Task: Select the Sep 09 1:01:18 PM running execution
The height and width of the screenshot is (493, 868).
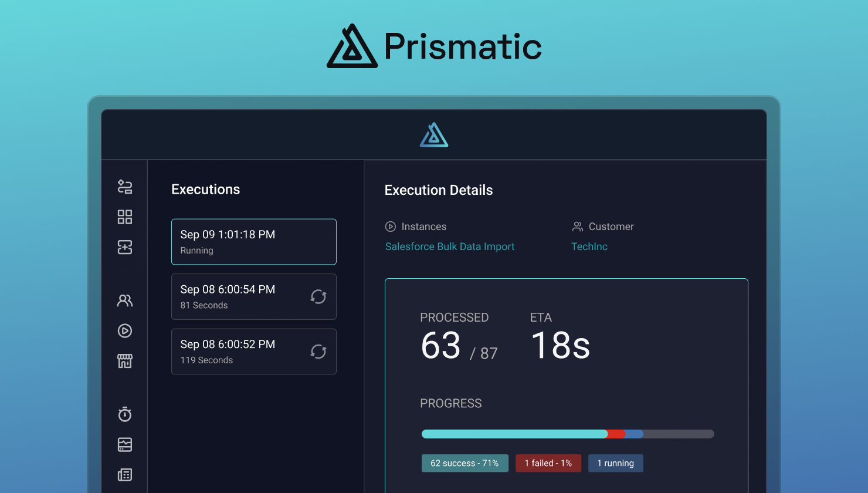Action: click(x=254, y=242)
